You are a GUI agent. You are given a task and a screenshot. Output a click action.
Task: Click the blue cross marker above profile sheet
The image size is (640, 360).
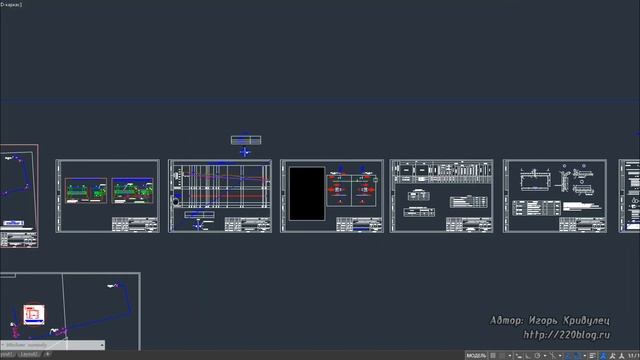(244, 152)
